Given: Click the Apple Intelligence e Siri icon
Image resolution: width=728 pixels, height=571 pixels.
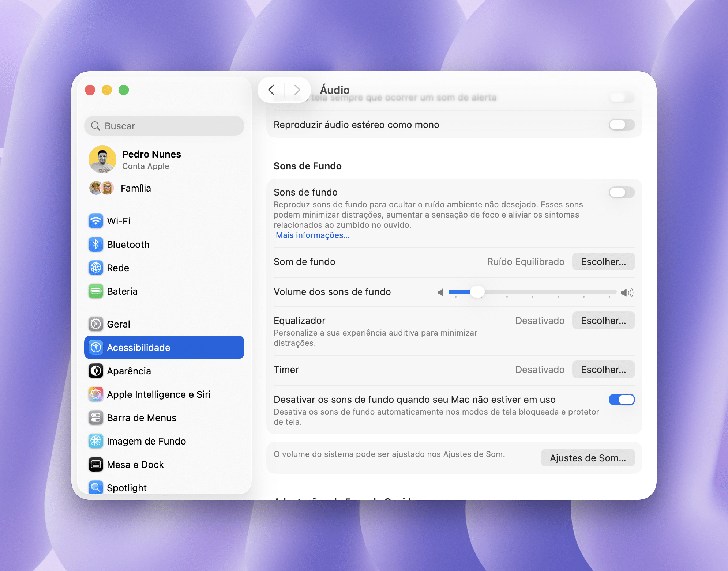Looking at the screenshot, I should pyautogui.click(x=96, y=394).
